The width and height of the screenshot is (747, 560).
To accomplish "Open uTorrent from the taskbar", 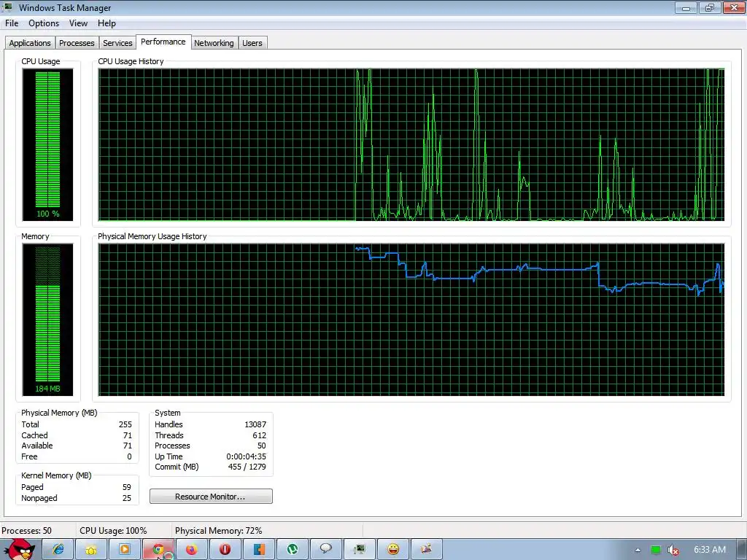I will click(x=293, y=550).
